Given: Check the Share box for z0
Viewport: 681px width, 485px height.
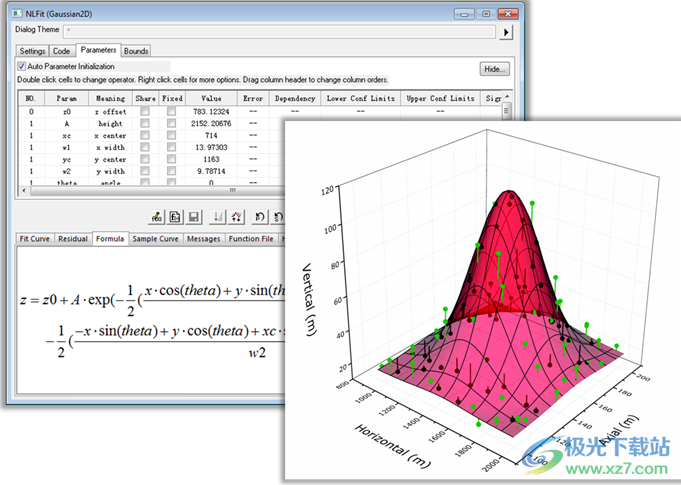Looking at the screenshot, I should point(145,112).
